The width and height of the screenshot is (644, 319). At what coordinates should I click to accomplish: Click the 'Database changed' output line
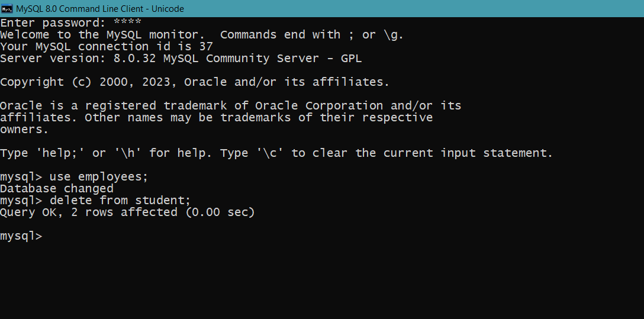(x=57, y=189)
